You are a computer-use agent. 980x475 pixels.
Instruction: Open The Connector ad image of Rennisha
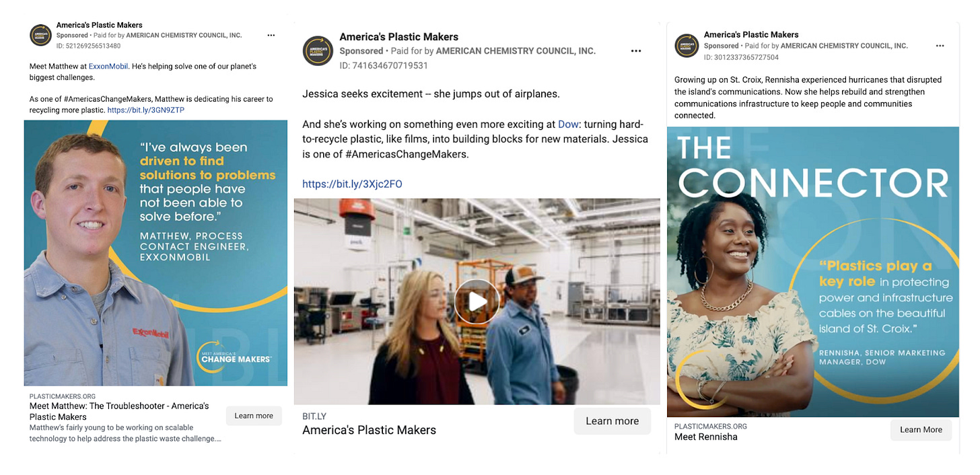point(812,272)
